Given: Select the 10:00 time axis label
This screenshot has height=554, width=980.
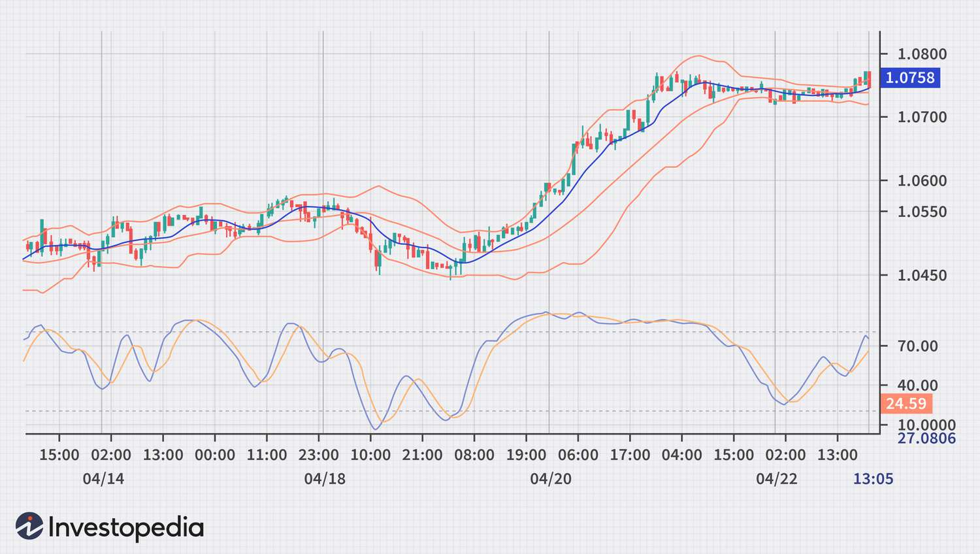Looking at the screenshot, I should click(x=370, y=455).
